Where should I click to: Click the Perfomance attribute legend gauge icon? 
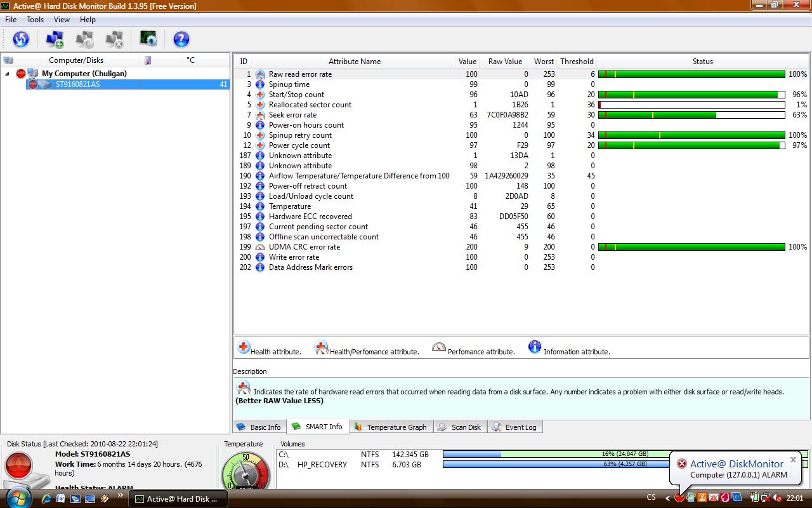pos(439,347)
